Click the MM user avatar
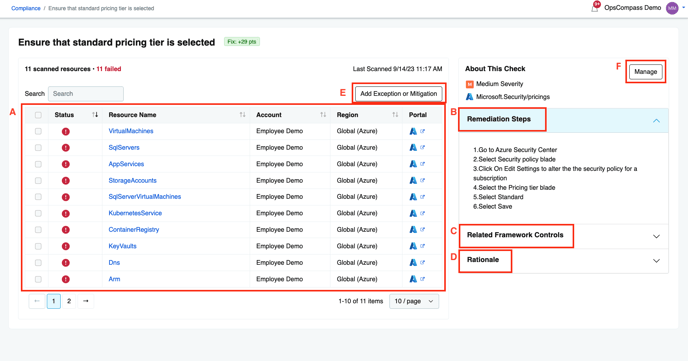The image size is (688, 361). (x=672, y=8)
